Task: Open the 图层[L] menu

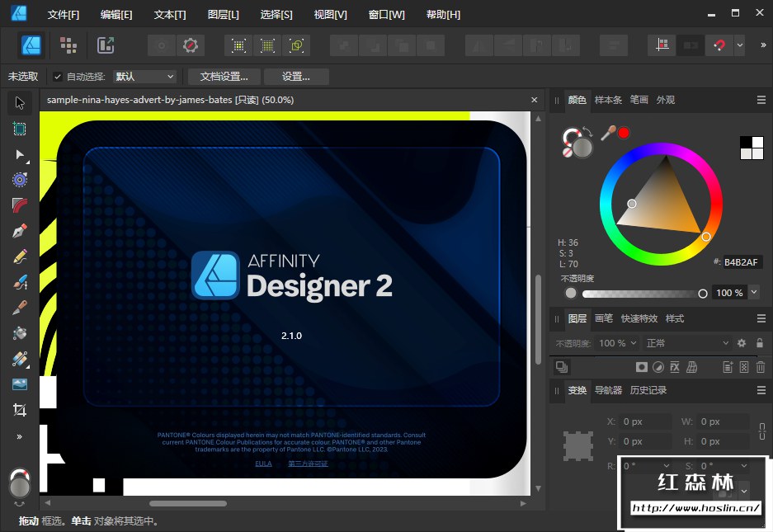Action: 223,15
